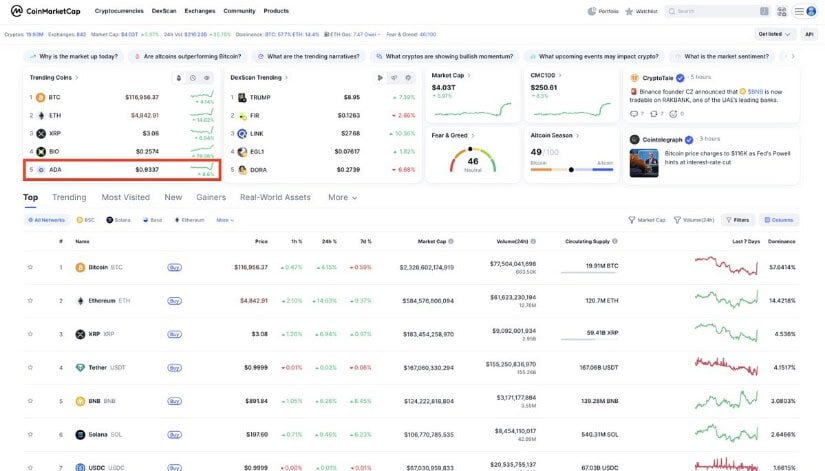The image size is (825, 471).
Task: Click Bitcoin circulating supply progress bar
Action: tap(589, 273)
